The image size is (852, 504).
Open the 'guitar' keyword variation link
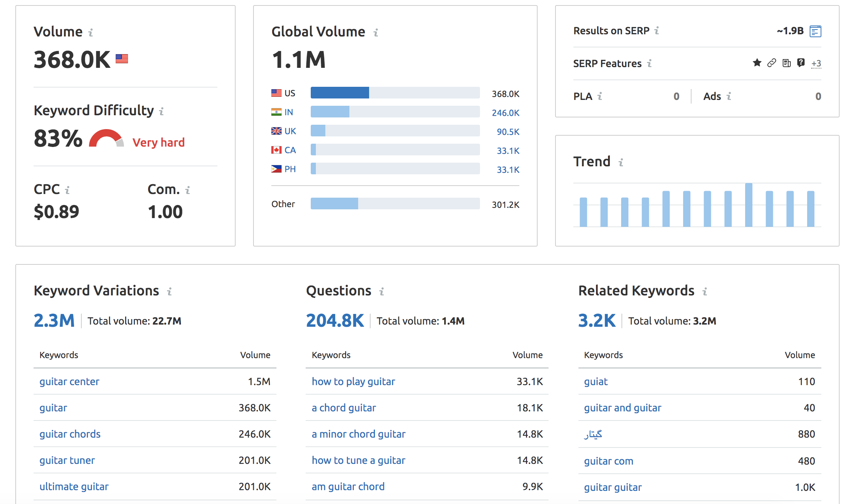[x=53, y=408]
